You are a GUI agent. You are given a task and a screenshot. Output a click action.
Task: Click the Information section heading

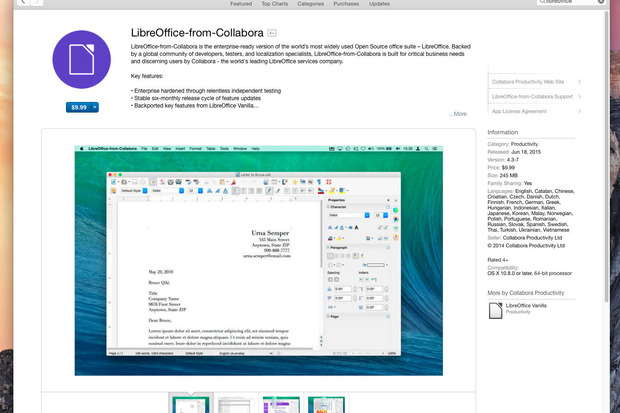click(503, 132)
